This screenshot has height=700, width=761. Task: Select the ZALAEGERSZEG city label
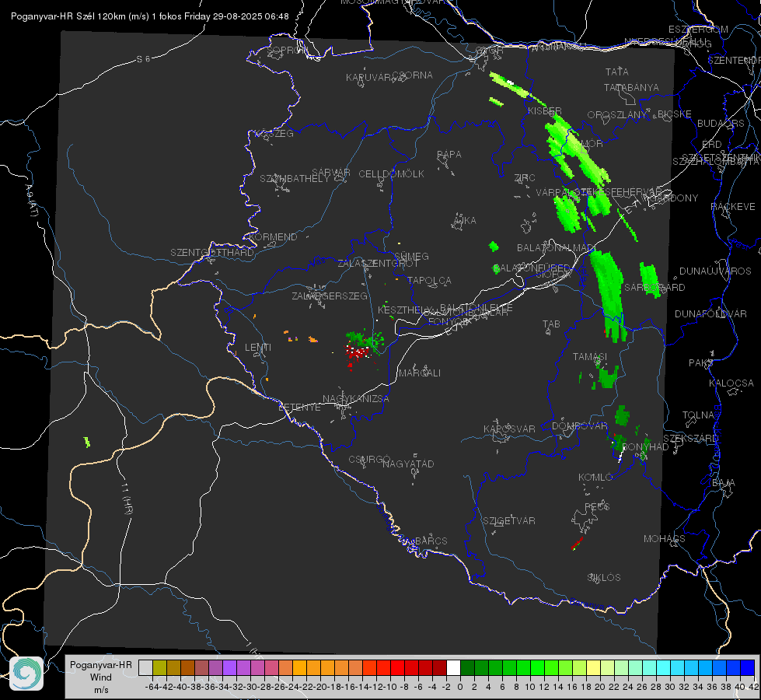point(330,296)
